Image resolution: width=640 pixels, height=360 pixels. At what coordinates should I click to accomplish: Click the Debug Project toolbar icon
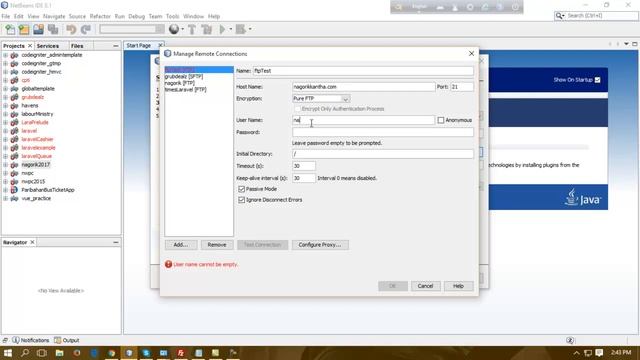coord(241,29)
